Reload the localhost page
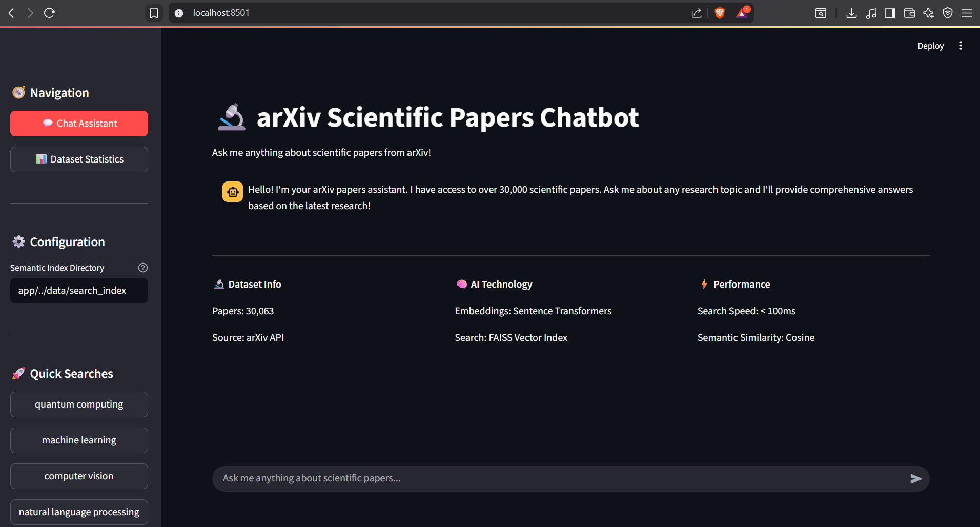Image resolution: width=980 pixels, height=527 pixels. 49,13
